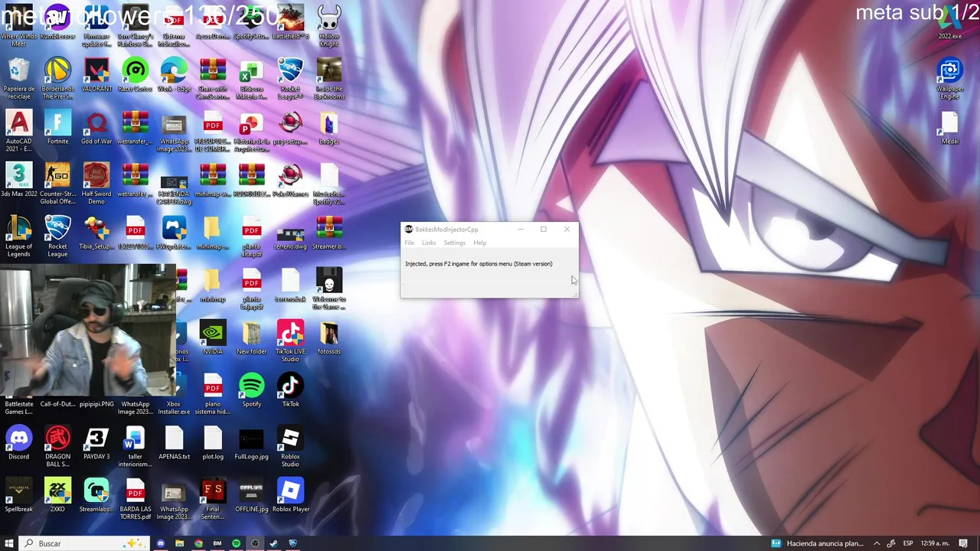Select the TikTok desktop icon
Image resolution: width=980 pixels, height=551 pixels.
(x=290, y=390)
